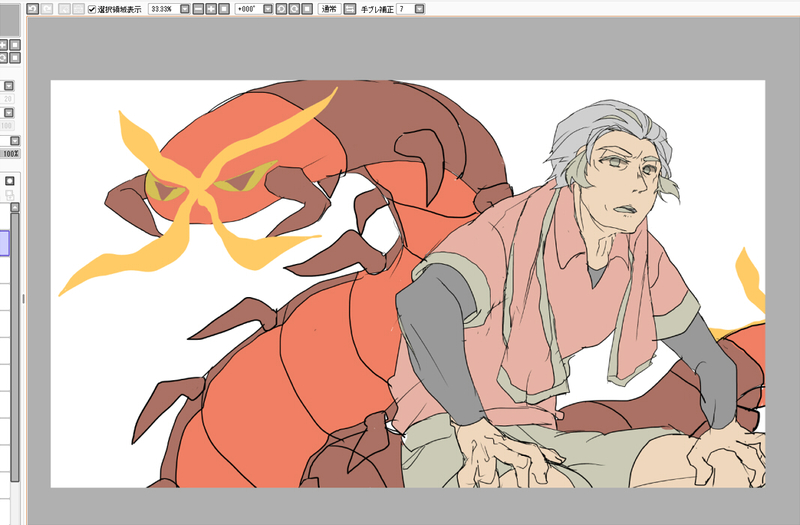Toggle the 選択領域表示 checkbox
The width and height of the screenshot is (800, 525).
point(92,9)
